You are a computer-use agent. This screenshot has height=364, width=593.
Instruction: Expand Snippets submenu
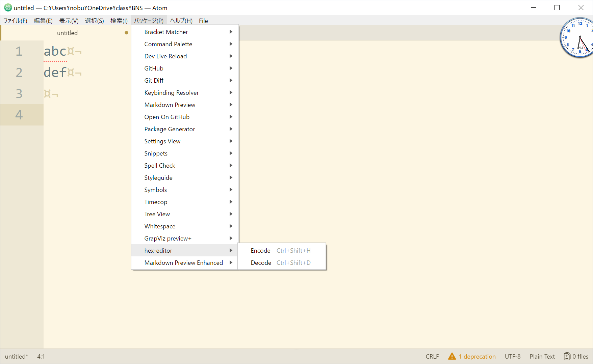click(185, 153)
